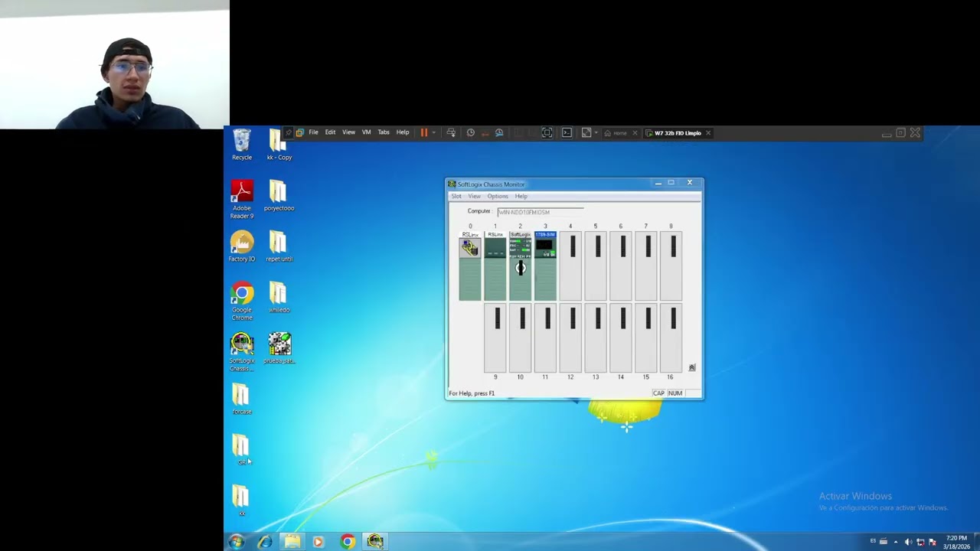Click empty chassis slot 4
Image resolution: width=980 pixels, height=551 pixels.
point(570,266)
